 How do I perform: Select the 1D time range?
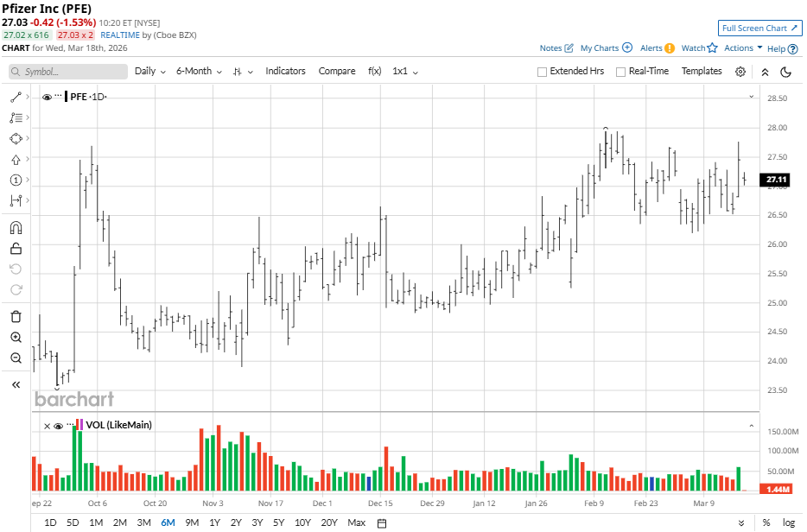(50, 522)
